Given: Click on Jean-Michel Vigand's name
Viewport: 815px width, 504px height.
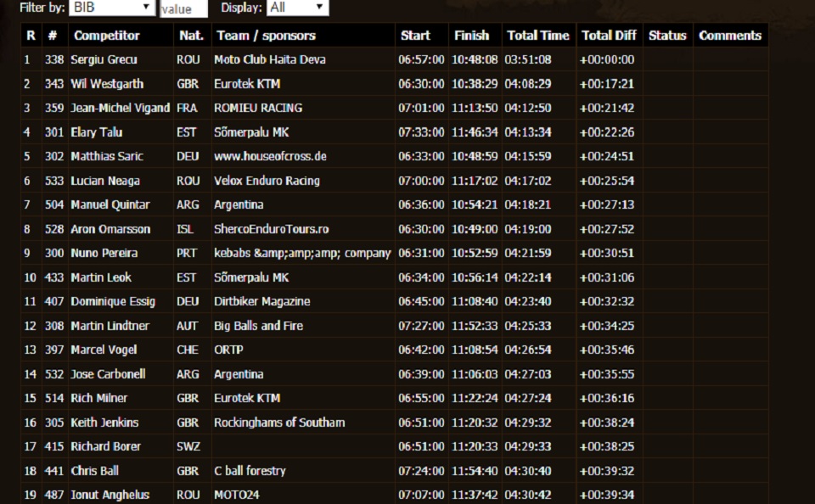Looking at the screenshot, I should click(x=120, y=109).
